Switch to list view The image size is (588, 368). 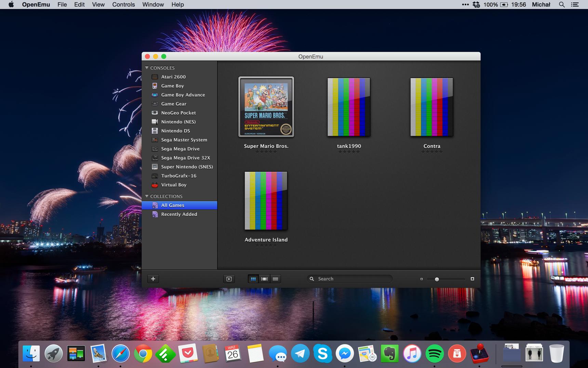pyautogui.click(x=275, y=279)
